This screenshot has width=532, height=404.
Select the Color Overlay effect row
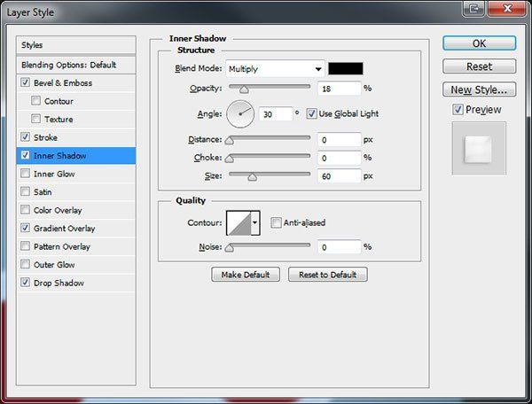[76, 210]
